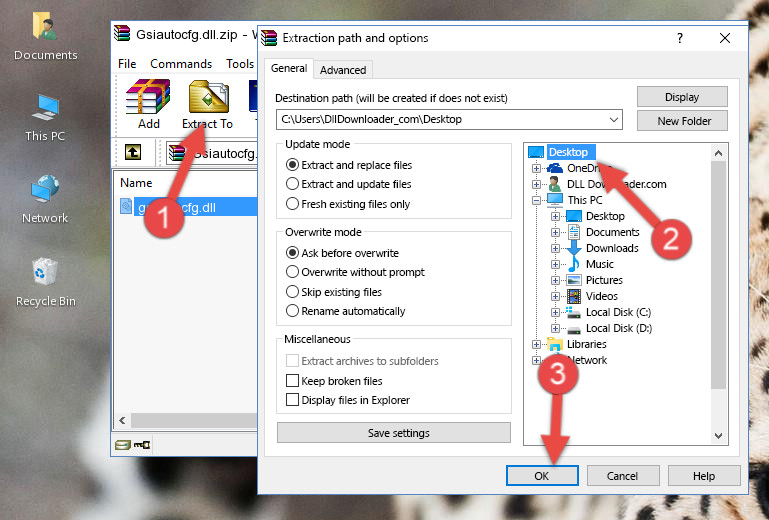Expand the Videos tree node

[555, 296]
